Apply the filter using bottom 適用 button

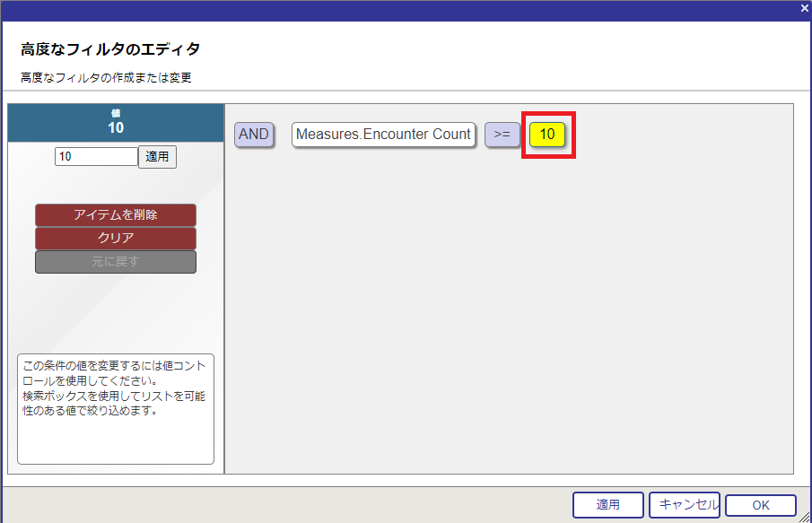pos(607,505)
